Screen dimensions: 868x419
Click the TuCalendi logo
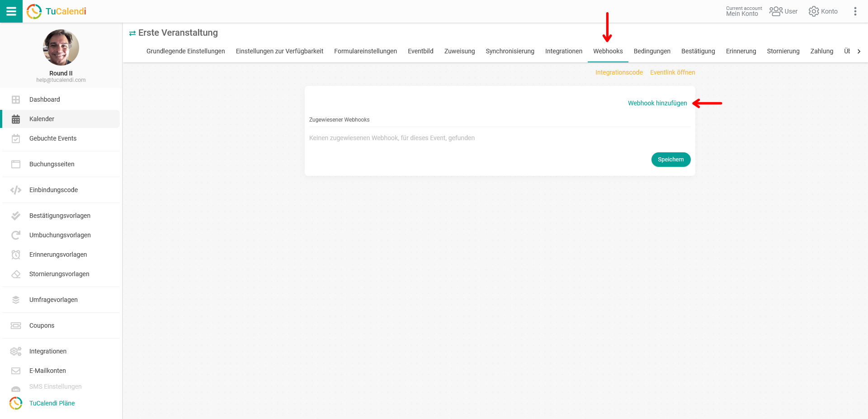57,11
